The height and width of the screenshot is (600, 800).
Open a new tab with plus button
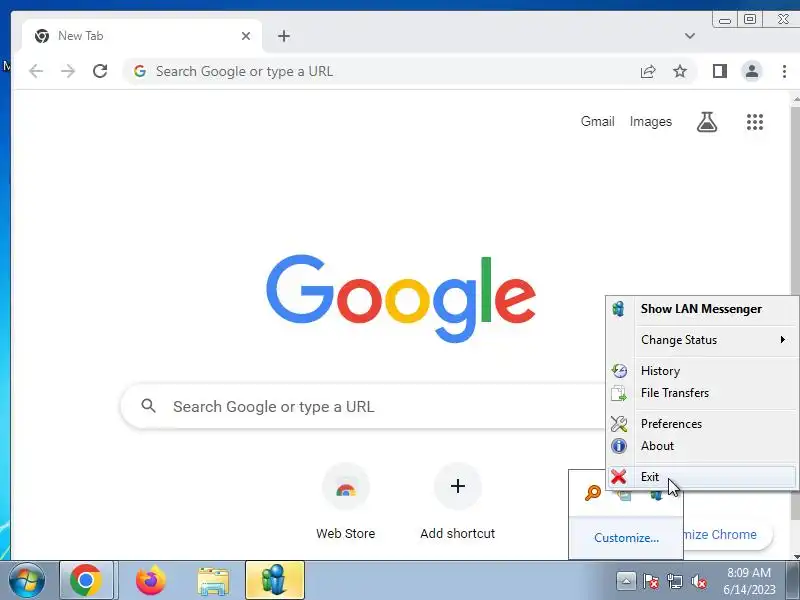click(x=284, y=36)
